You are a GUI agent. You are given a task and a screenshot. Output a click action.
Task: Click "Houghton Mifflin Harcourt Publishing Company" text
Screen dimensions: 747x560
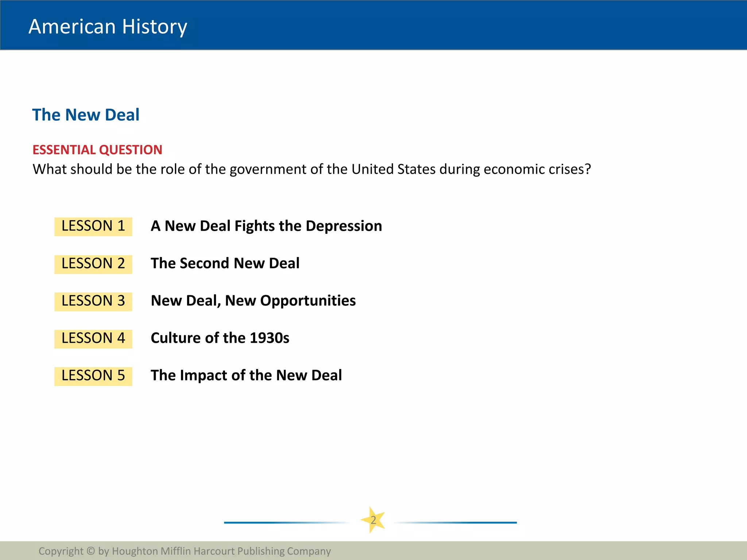tap(221, 551)
